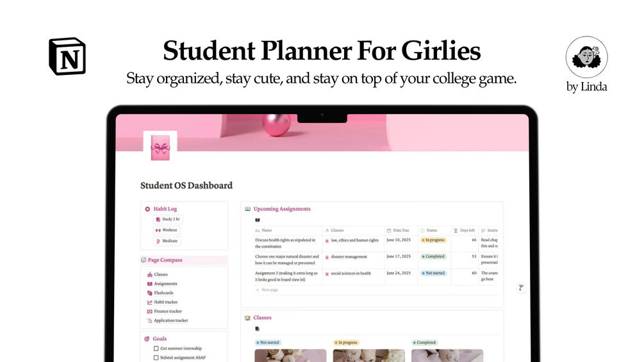Open the Habit tracker page
The height and width of the screenshot is (362, 644).
pos(165,302)
